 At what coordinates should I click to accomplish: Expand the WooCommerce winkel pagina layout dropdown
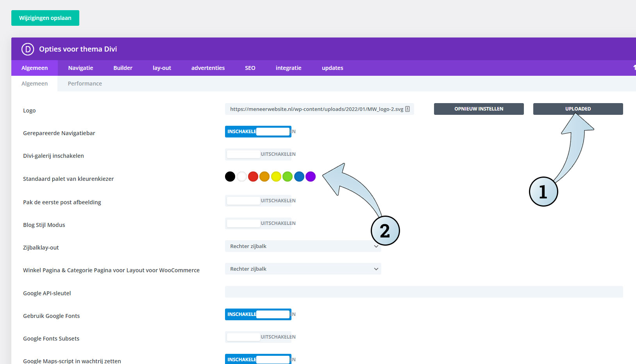tap(303, 269)
